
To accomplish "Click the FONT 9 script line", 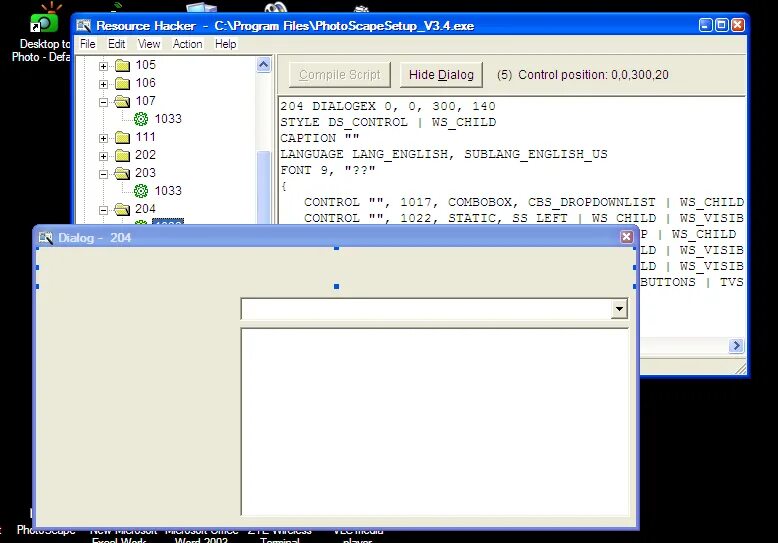I will 327,170.
